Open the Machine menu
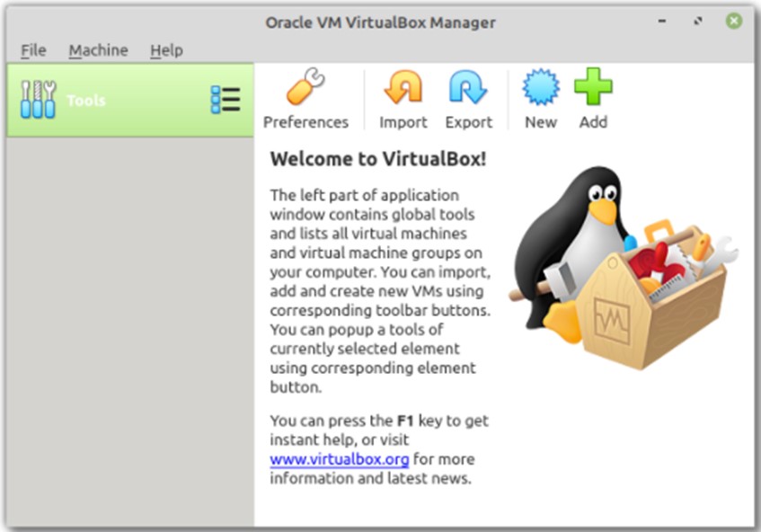Viewport: 761px width, 532px height. point(99,50)
